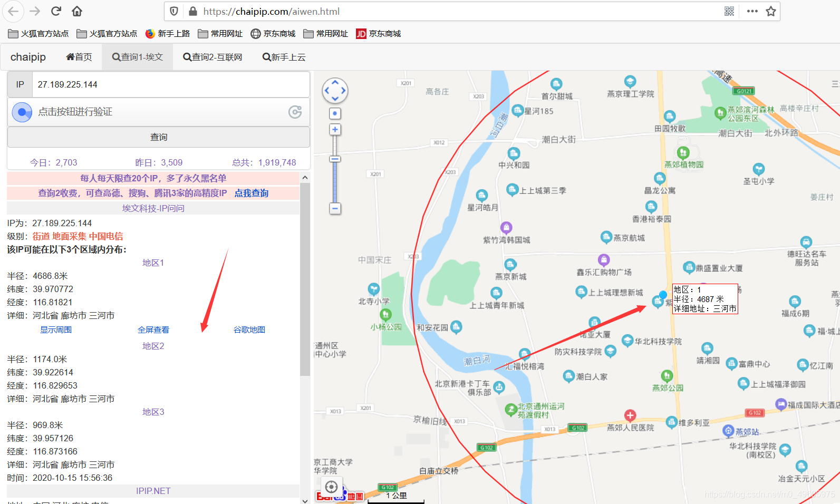The image size is (840, 504).
Task: Reload the page with the refresh icon
Action: point(56,11)
